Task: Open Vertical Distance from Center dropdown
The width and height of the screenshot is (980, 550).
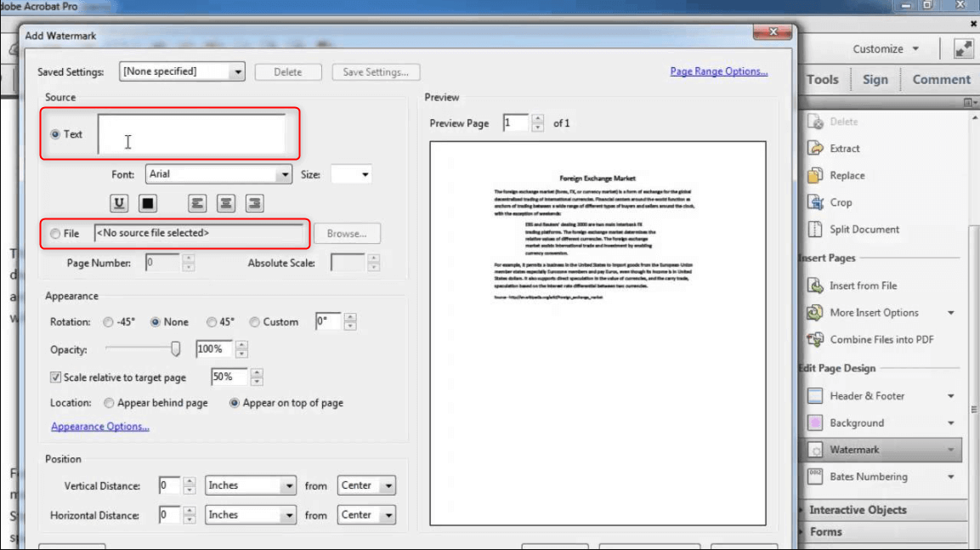Action: (x=366, y=485)
